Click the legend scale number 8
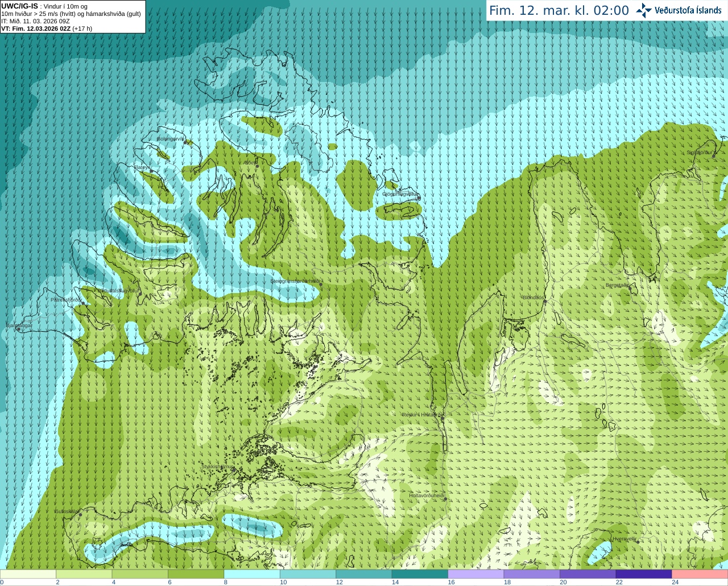The image size is (728, 586). (226, 582)
